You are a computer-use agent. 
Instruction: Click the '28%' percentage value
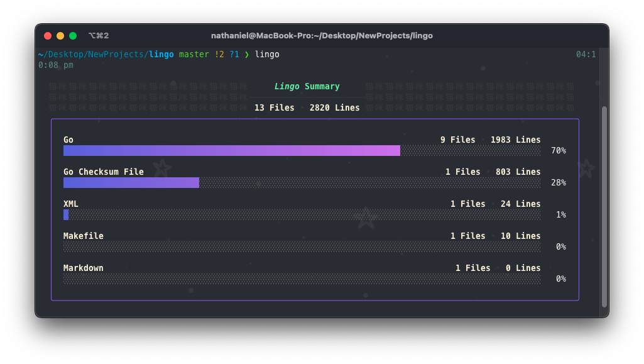(559, 182)
